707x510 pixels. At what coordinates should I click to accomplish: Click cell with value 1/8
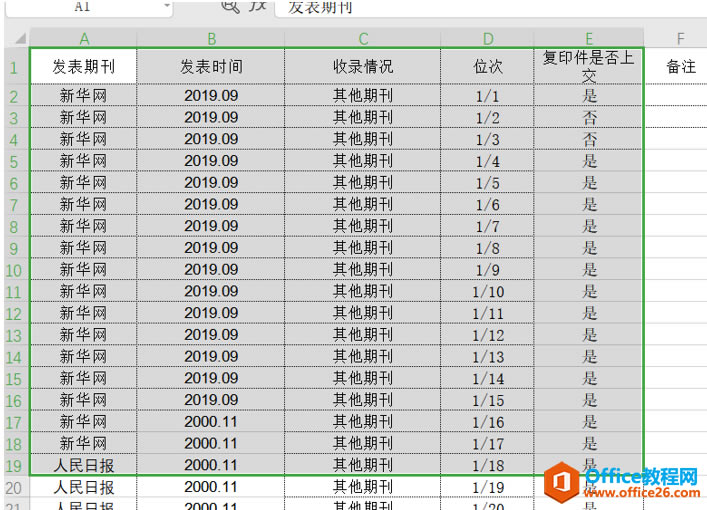pyautogui.click(x=487, y=248)
